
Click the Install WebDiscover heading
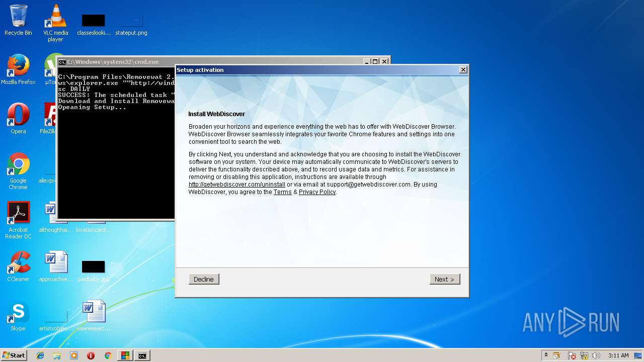click(216, 114)
